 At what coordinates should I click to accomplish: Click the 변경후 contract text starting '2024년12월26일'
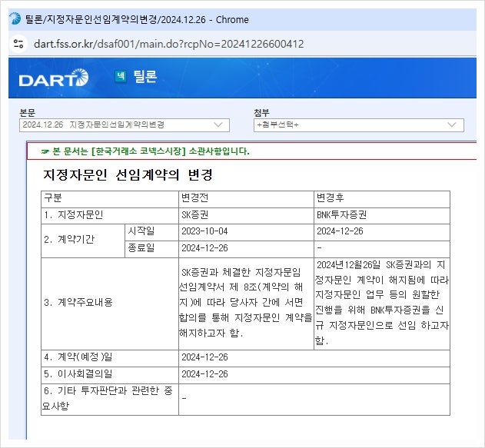382,303
